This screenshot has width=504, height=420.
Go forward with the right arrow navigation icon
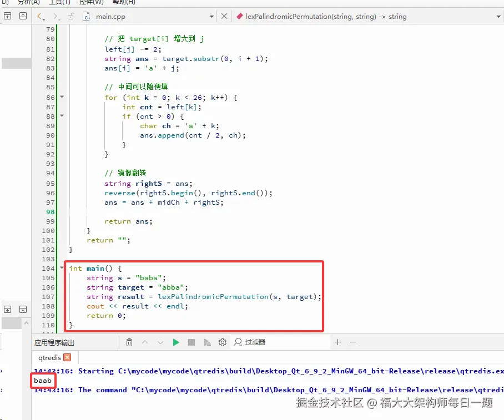[56, 17]
